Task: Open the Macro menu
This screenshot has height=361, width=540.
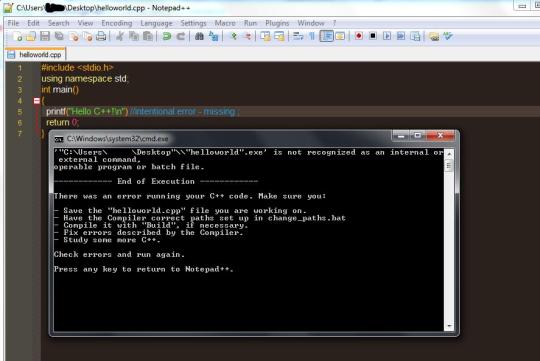Action: 225,23
